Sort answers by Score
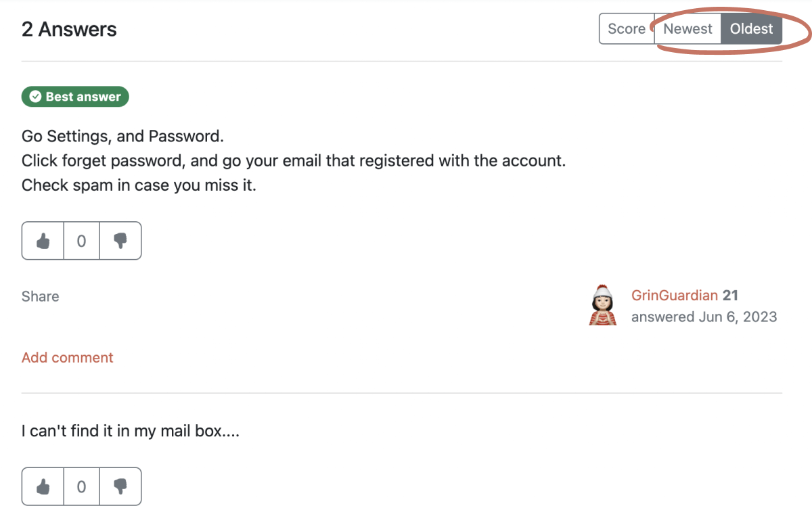This screenshot has width=812, height=508. pos(626,29)
